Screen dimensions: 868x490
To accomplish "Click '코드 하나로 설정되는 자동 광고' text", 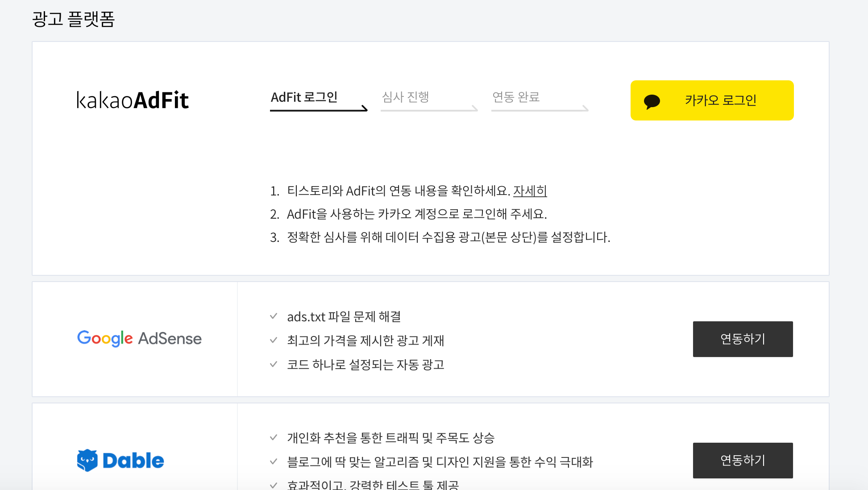I will pyautogui.click(x=365, y=365).
